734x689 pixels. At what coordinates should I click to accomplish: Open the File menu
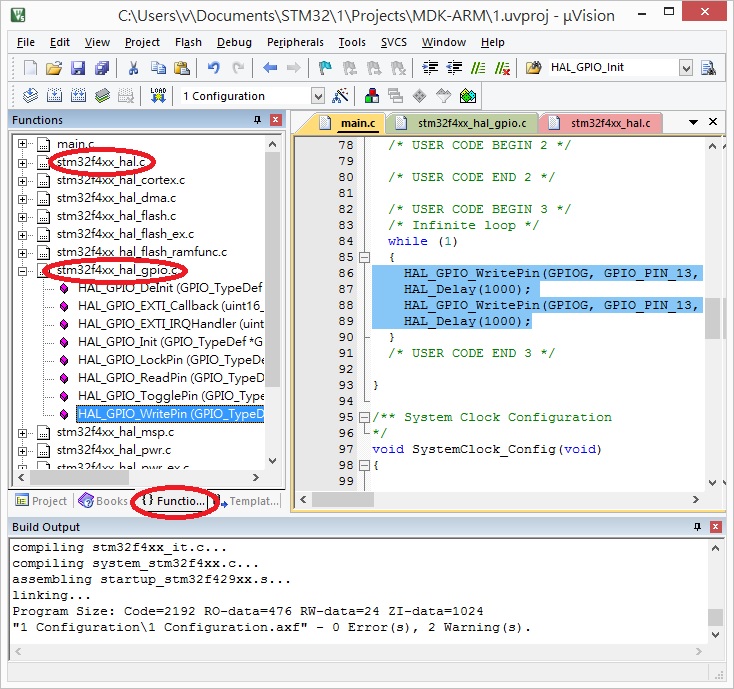tap(26, 42)
